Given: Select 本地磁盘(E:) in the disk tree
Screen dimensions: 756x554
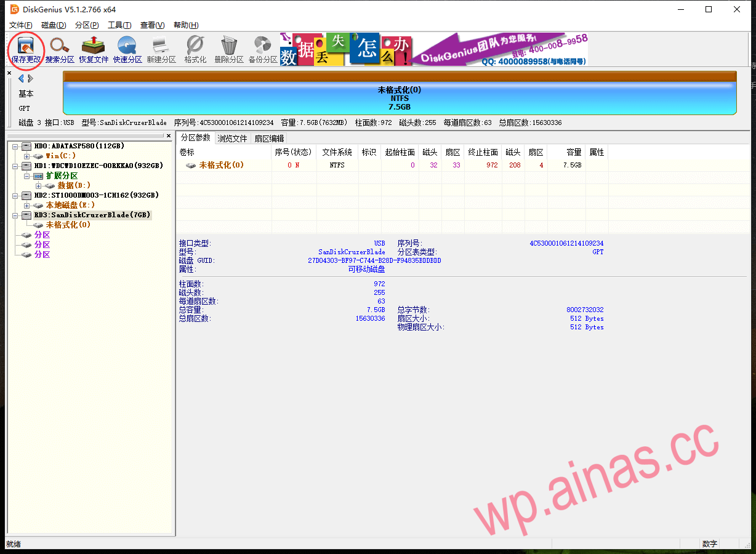Looking at the screenshot, I should (x=70, y=206).
